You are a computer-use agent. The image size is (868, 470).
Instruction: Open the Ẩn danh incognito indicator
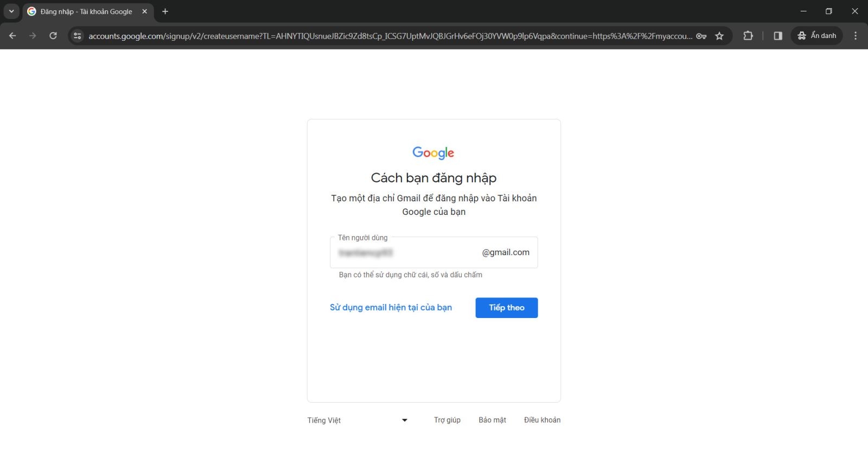click(817, 36)
